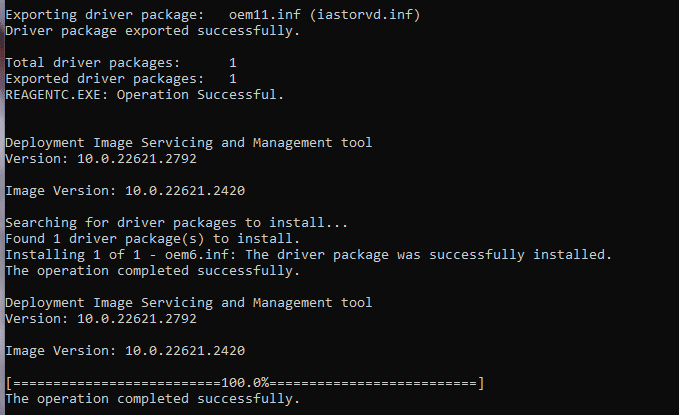Image resolution: width=679 pixels, height=415 pixels.
Task: Click the middle "The operation completed successfully." line
Action: [x=152, y=271]
